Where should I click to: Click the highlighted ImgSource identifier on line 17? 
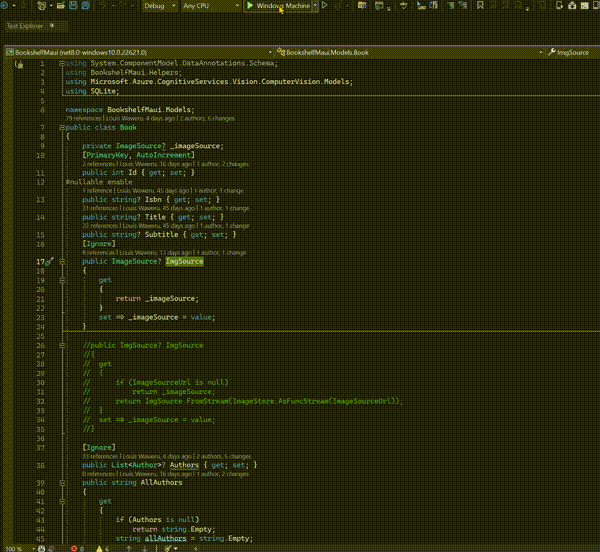[x=184, y=261]
